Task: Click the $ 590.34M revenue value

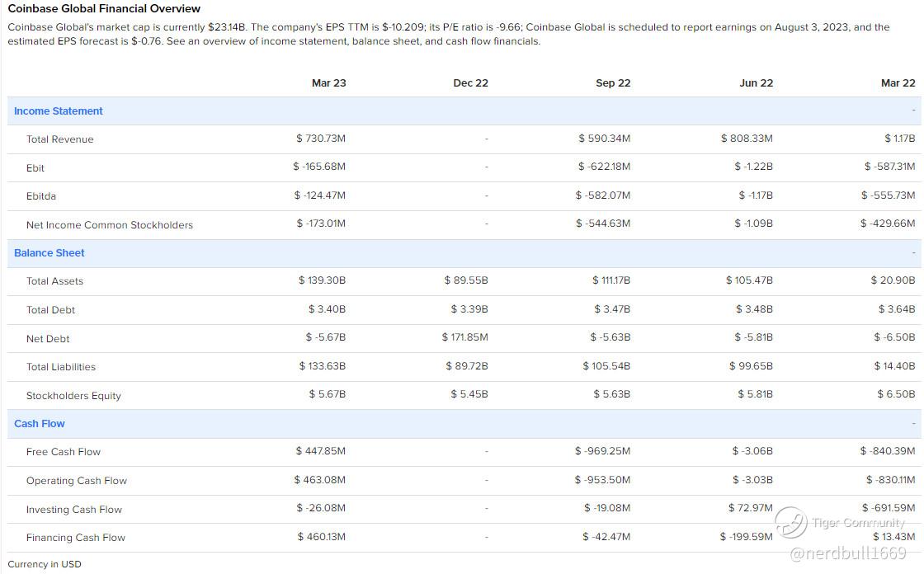Action: pyautogui.click(x=604, y=139)
